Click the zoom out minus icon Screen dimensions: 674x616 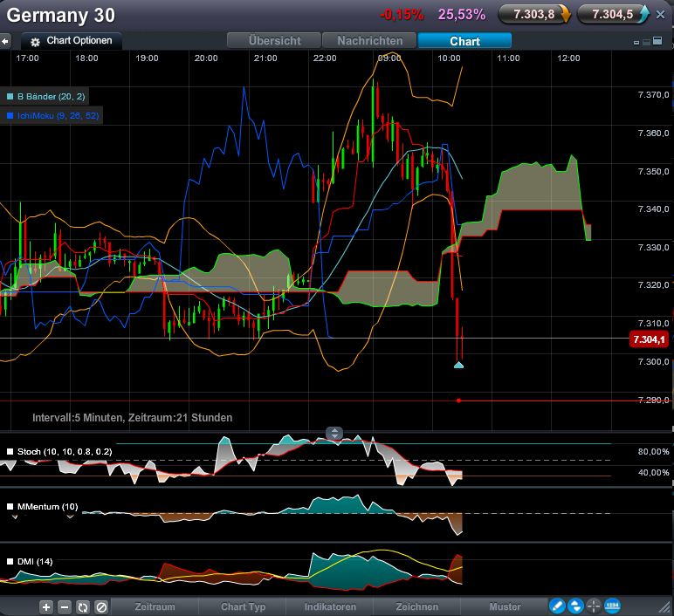pyautogui.click(x=64, y=607)
